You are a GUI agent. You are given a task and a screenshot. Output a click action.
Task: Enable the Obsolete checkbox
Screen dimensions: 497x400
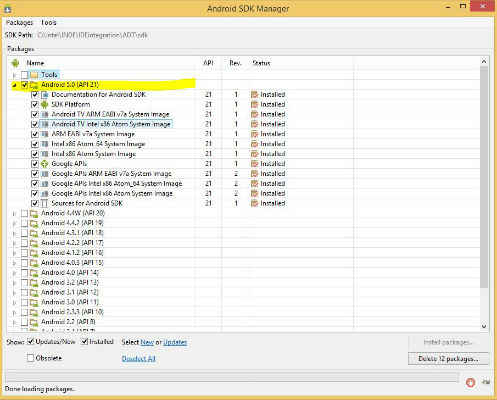(30, 358)
